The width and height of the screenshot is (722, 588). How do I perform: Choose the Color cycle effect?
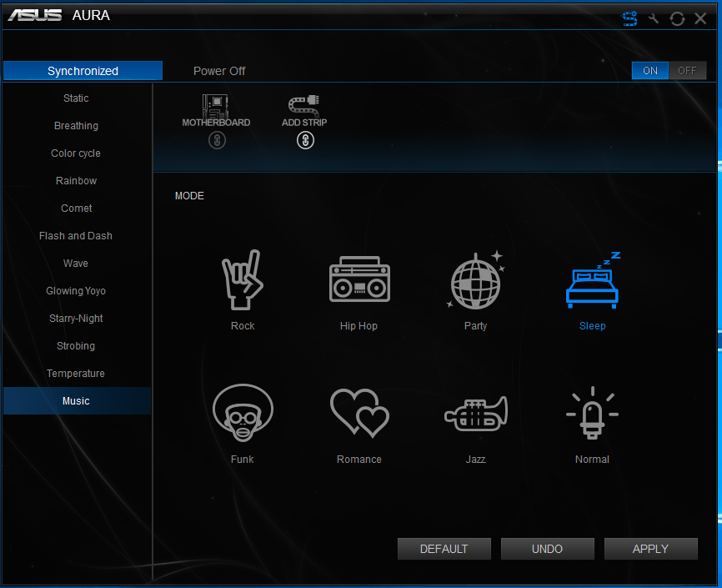(x=77, y=153)
